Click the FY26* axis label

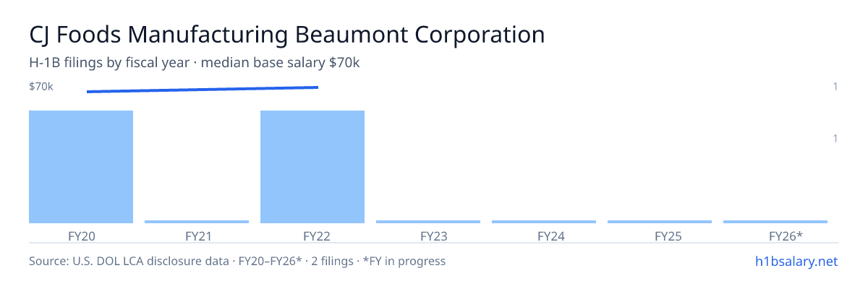point(775,236)
